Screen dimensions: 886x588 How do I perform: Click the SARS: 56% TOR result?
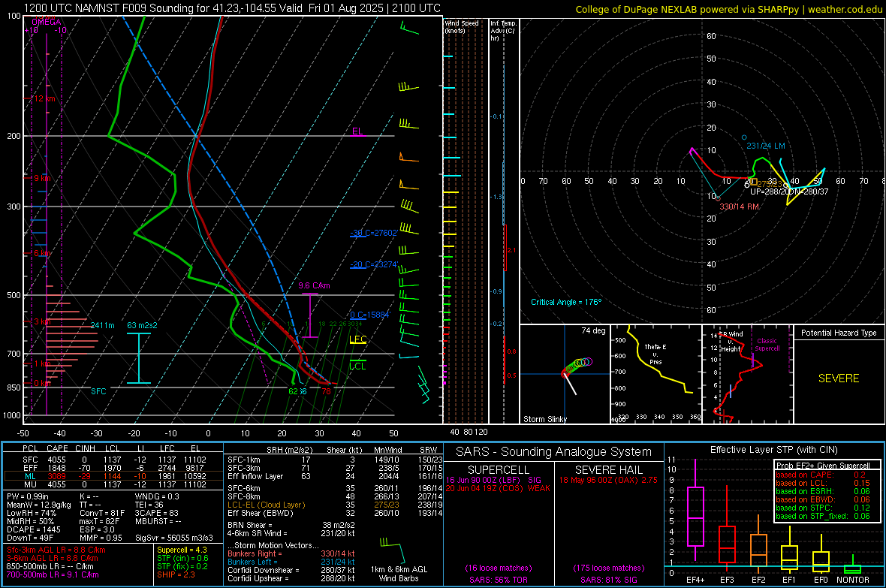(x=498, y=580)
